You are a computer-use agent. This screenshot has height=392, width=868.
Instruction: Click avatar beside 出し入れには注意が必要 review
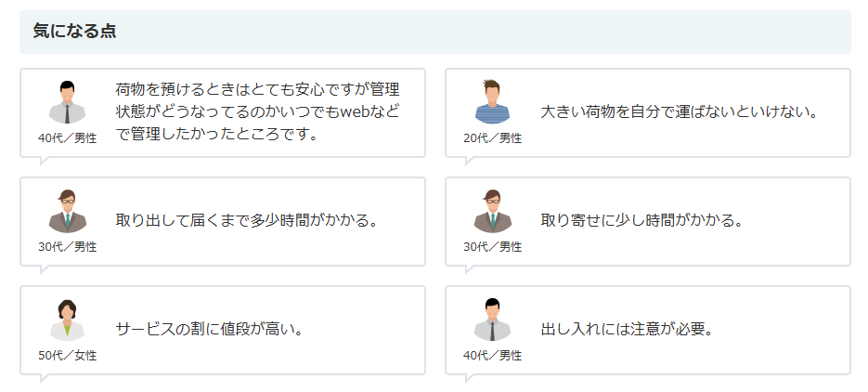492,320
